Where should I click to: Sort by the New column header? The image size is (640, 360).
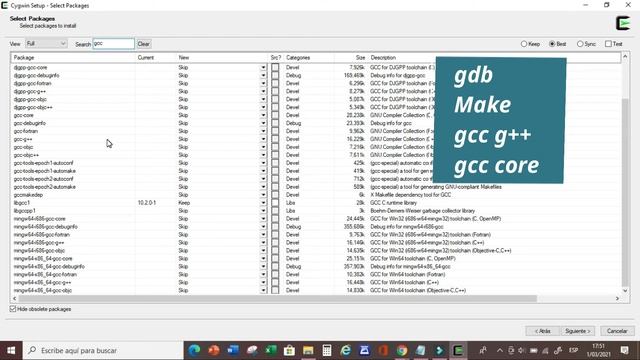222,58
